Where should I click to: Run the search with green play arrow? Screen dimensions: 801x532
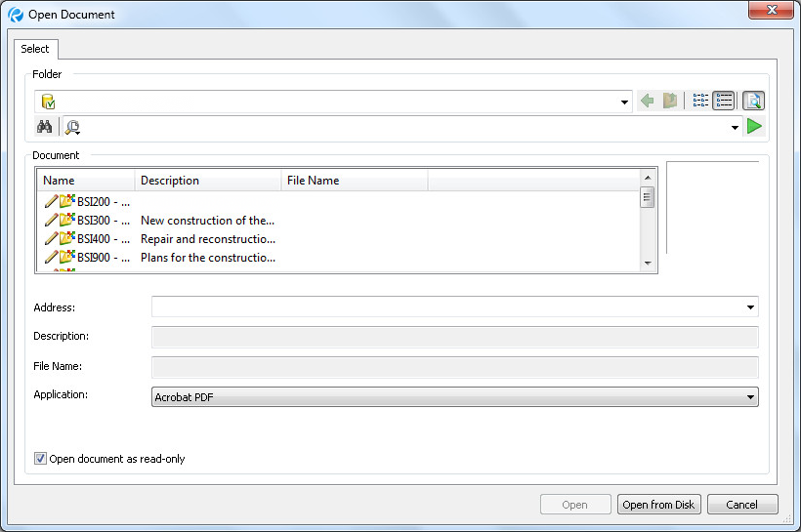[x=754, y=127]
